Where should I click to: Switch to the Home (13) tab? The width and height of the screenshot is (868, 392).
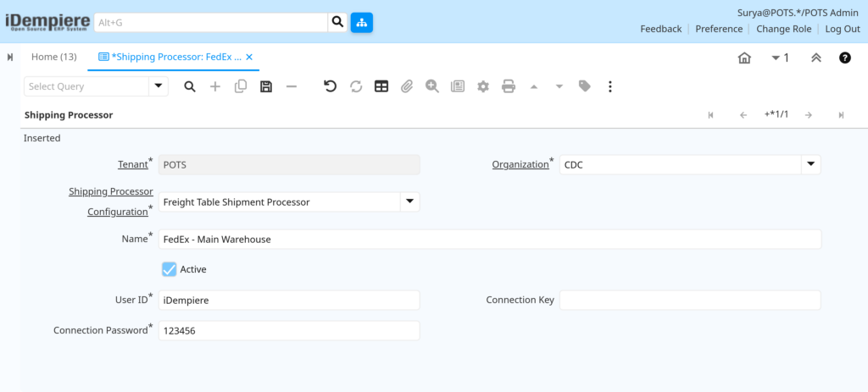point(53,57)
